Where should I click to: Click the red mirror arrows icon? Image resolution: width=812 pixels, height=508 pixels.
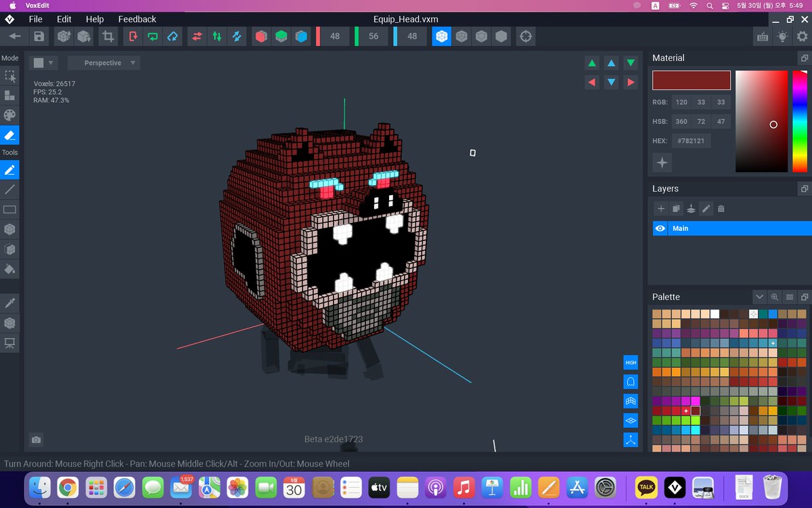click(x=197, y=36)
